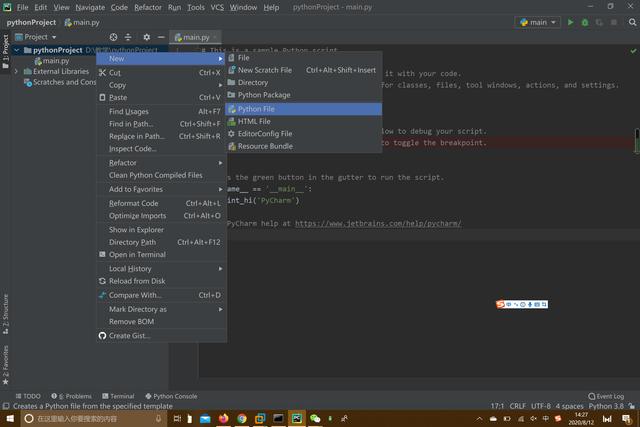
Task: Start debugging with the bug icon
Action: coord(585,22)
